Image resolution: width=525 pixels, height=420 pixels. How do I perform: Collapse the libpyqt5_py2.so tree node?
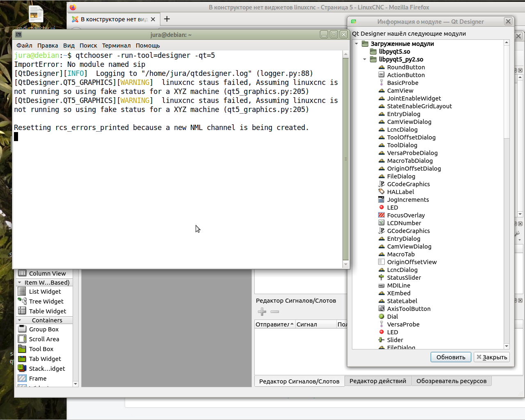[x=365, y=59]
